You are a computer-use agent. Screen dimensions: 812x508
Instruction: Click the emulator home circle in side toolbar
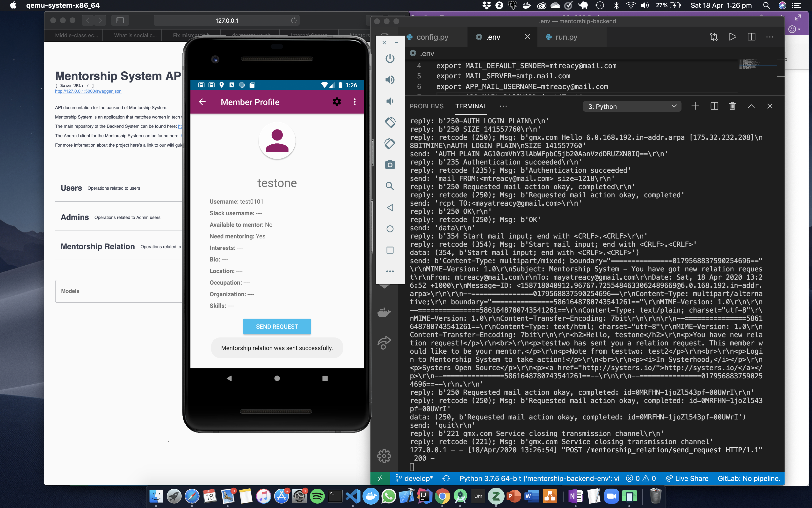pos(390,229)
